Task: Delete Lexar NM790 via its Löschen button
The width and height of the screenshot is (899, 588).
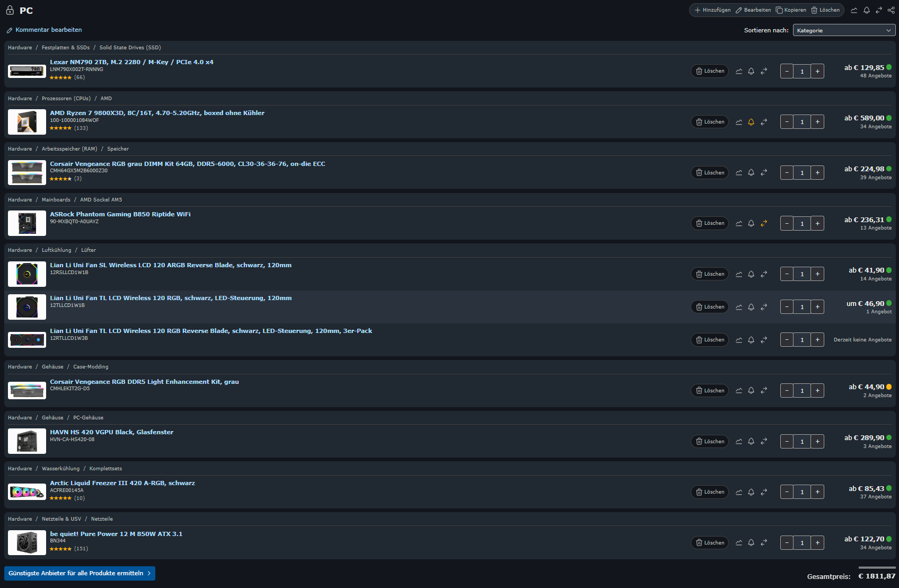Action: tap(710, 71)
